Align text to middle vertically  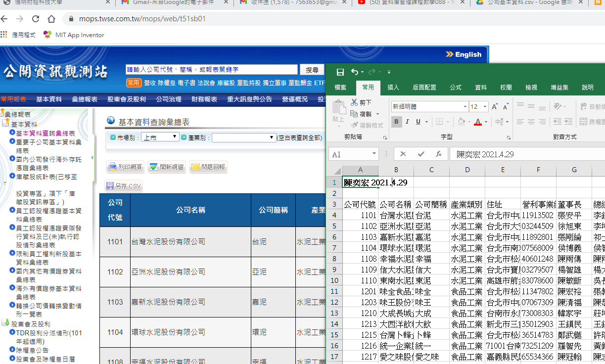click(532, 105)
